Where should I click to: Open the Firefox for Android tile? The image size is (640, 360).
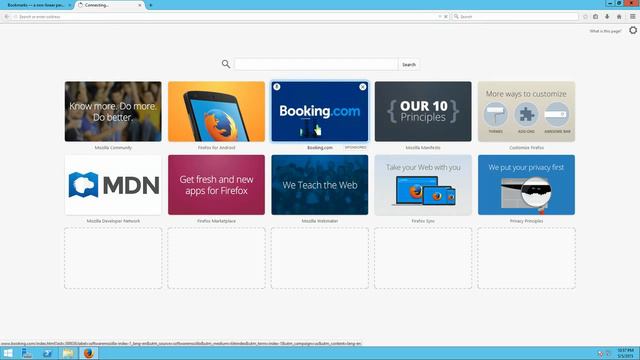(x=216, y=111)
